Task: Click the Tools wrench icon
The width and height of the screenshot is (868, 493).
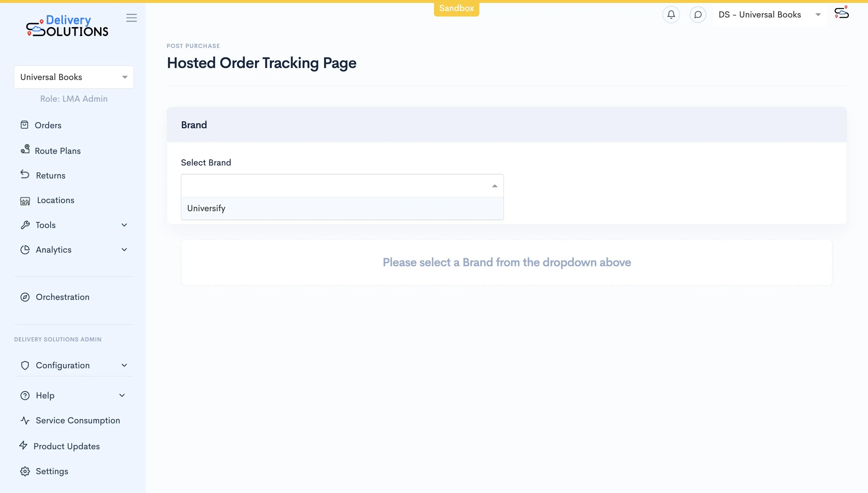Action: [25, 225]
